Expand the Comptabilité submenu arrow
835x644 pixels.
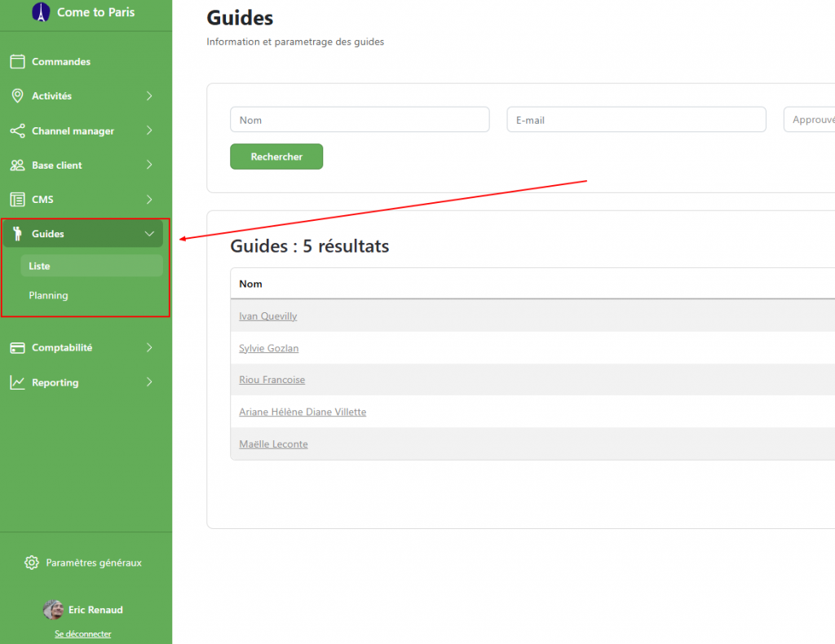click(149, 348)
